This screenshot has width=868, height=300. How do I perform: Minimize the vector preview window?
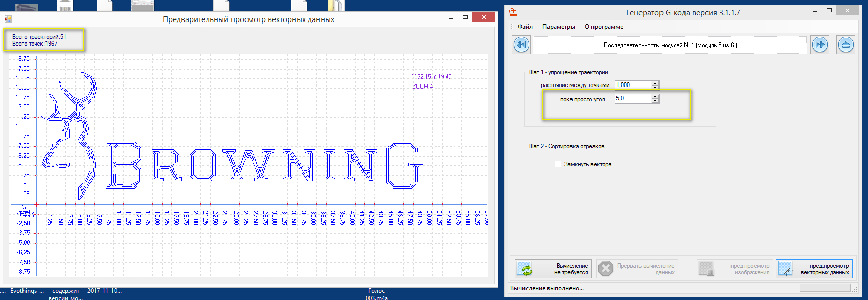[x=451, y=17]
